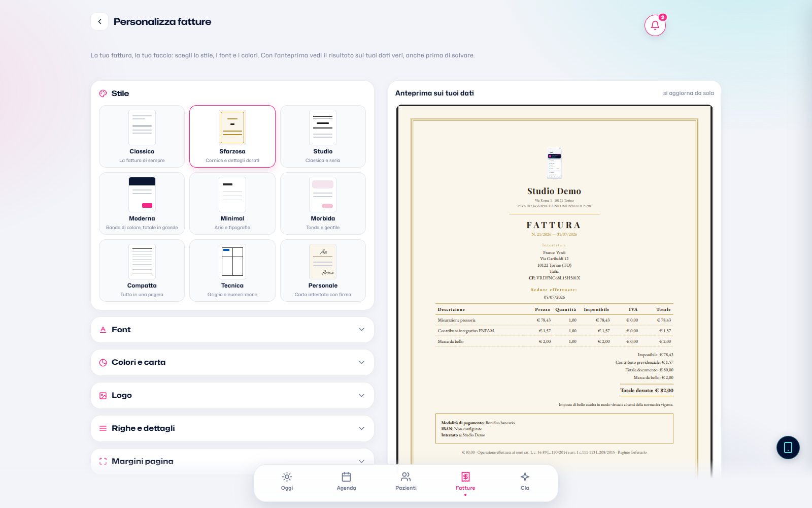
Task: Open Cla sparkle assistant icon
Action: [x=525, y=481]
